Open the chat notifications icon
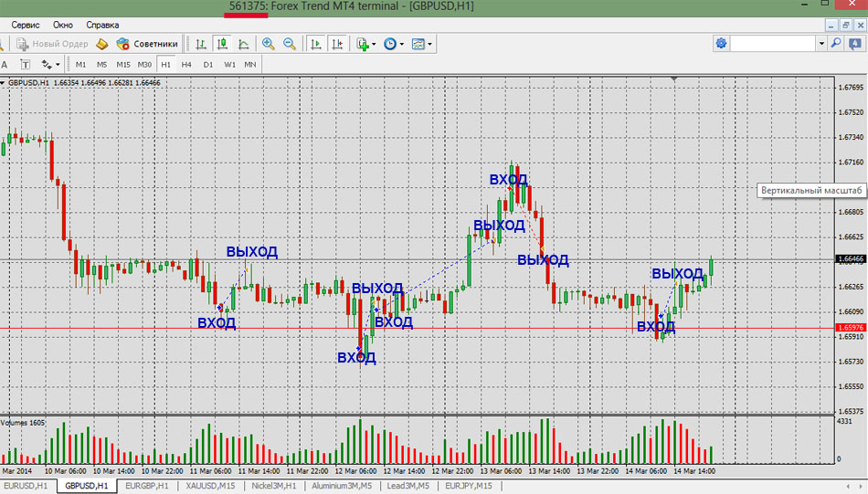The height and width of the screenshot is (494, 868). click(855, 43)
